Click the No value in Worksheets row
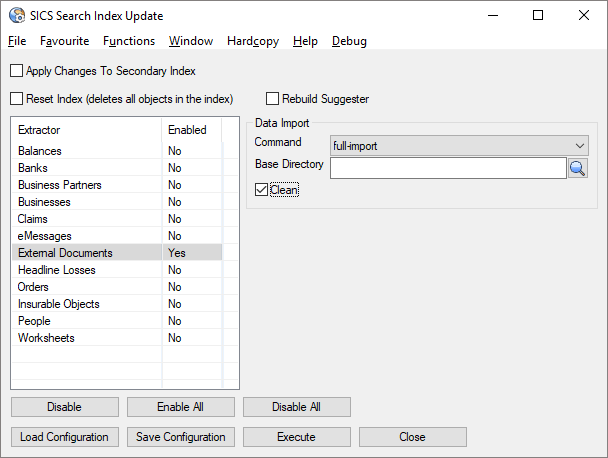 point(174,338)
